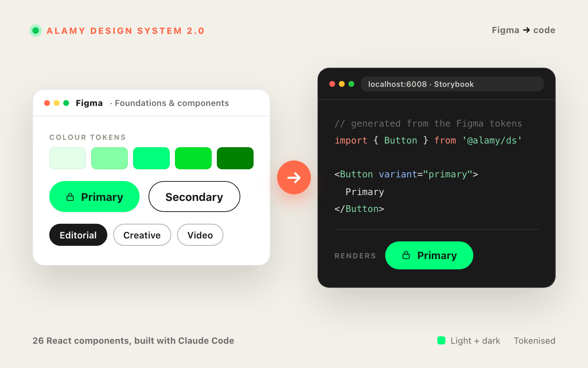Image resolution: width=588 pixels, height=368 pixels.
Task: Click the '// generated from the Figma tokens' comment
Action: (x=428, y=123)
